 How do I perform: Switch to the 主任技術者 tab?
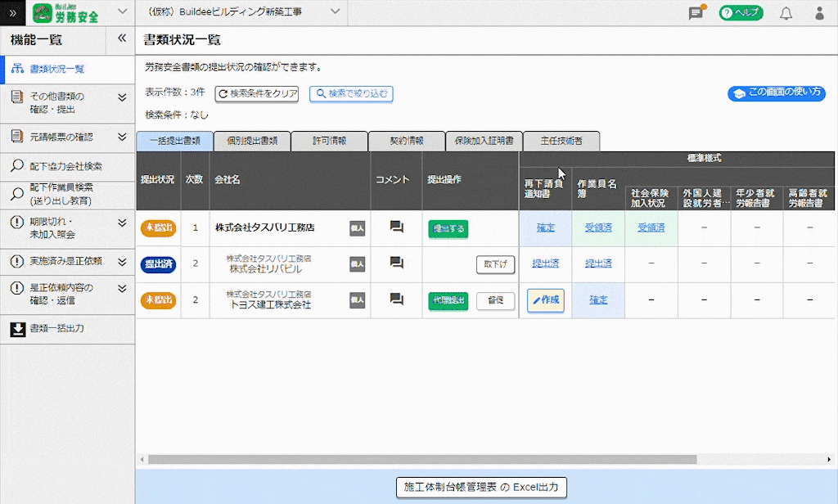(x=561, y=141)
